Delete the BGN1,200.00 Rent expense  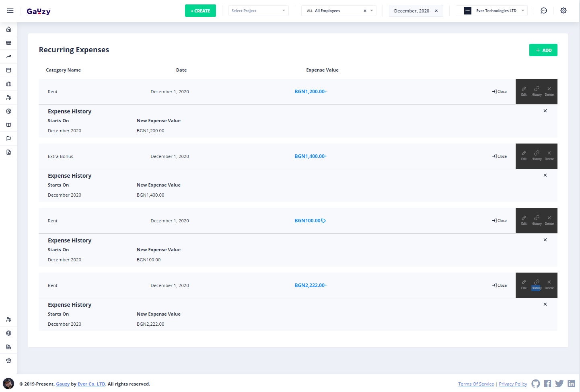(549, 91)
